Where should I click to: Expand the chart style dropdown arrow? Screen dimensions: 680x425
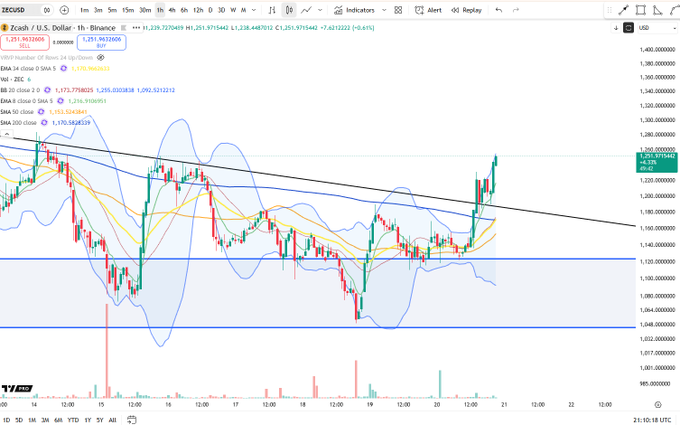point(320,10)
